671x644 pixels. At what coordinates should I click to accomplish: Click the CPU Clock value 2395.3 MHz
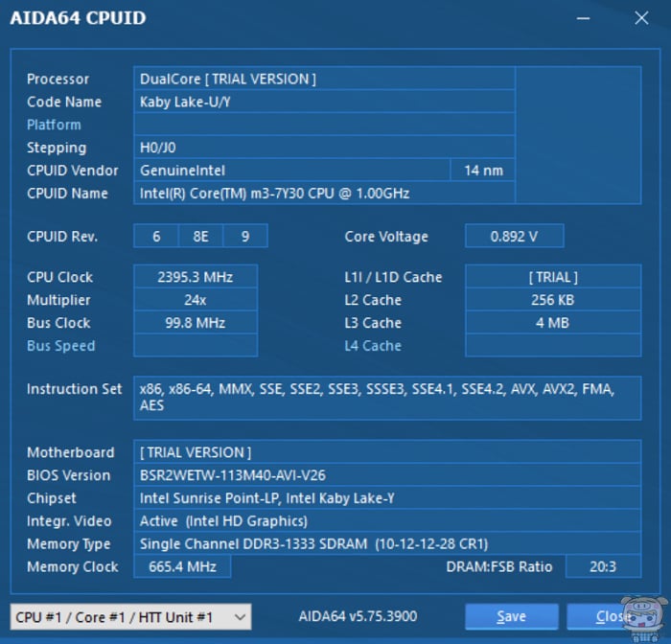click(196, 276)
